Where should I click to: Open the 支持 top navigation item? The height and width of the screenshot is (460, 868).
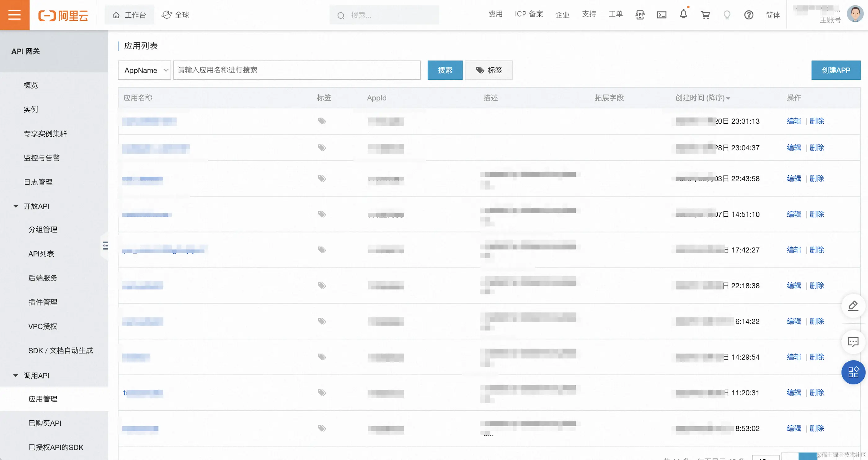click(x=589, y=14)
